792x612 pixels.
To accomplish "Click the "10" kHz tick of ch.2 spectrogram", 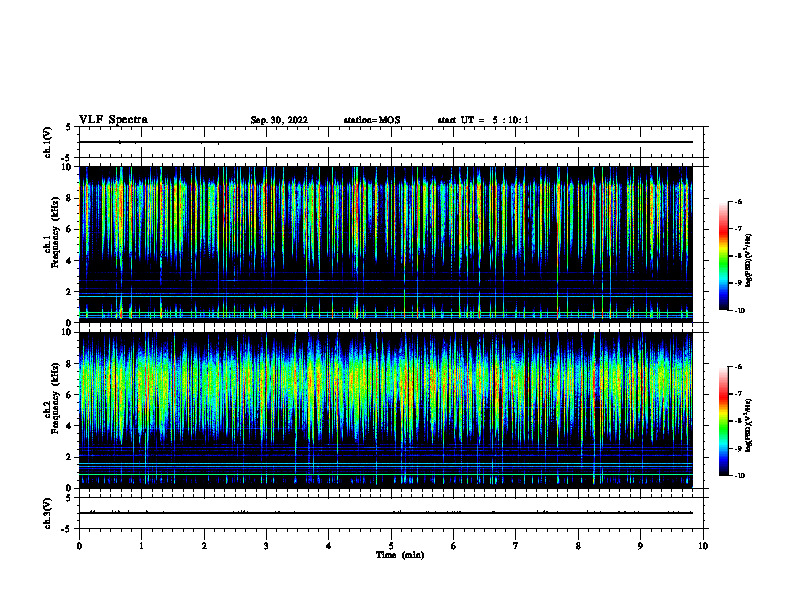I will [x=68, y=332].
